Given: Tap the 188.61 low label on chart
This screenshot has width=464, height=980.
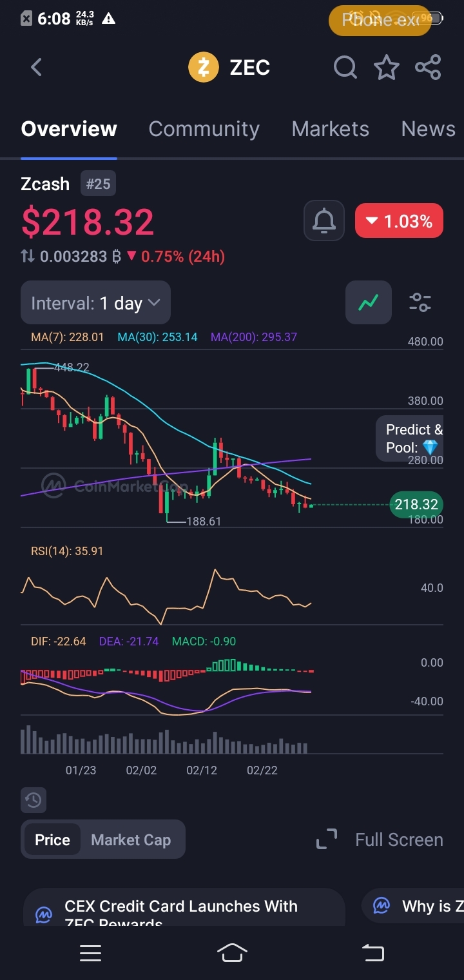Looking at the screenshot, I should 204,521.
